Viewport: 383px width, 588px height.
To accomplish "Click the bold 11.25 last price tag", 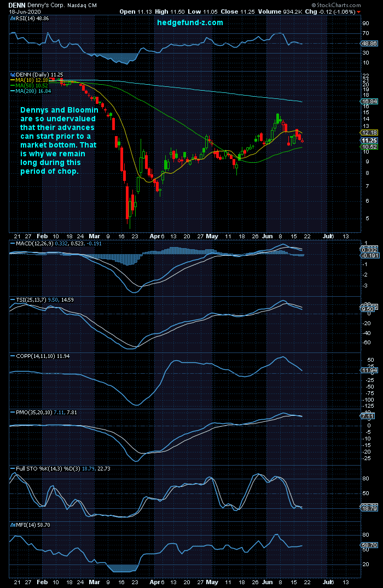I will [369, 140].
